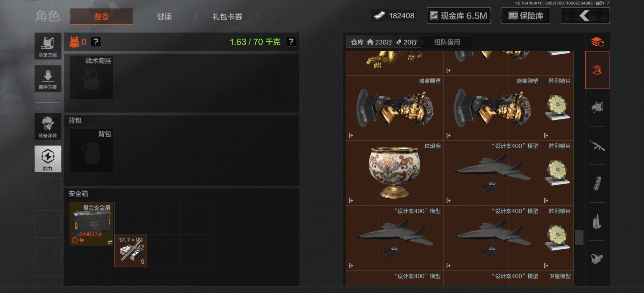
Task: Select the 12.7×99 M2 ammo stack
Action: point(130,251)
